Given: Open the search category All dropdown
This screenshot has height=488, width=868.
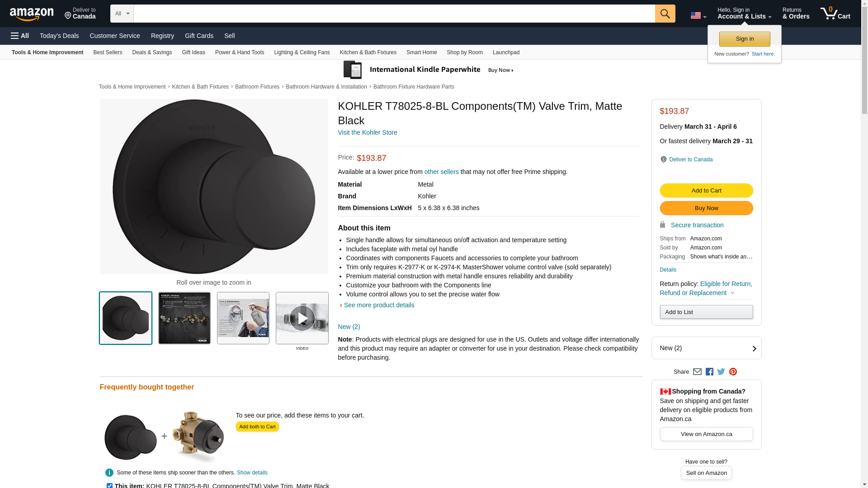Looking at the screenshot, I should (x=122, y=14).
